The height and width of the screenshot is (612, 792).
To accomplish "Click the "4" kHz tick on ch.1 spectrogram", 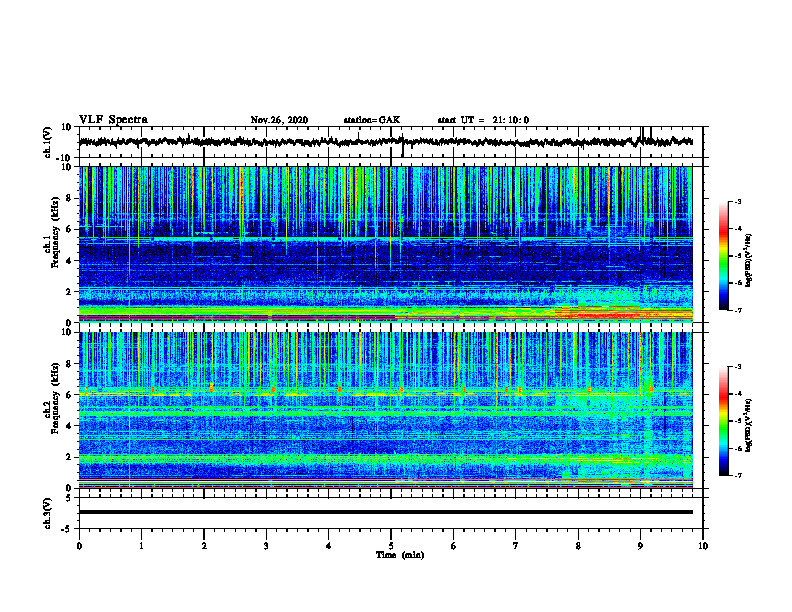I will point(69,261).
